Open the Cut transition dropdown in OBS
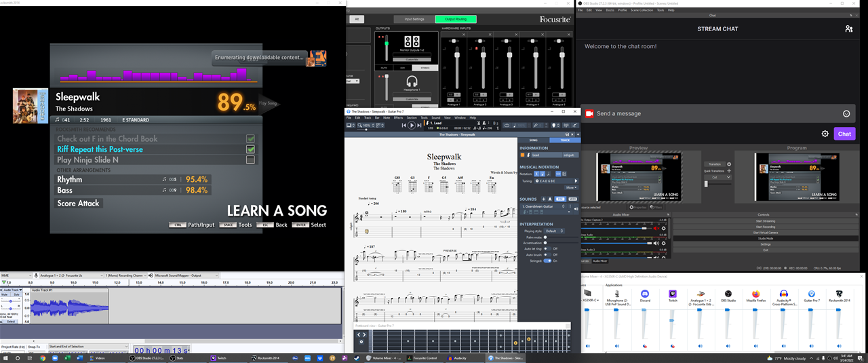This screenshot has height=363, width=868. pyautogui.click(x=717, y=177)
